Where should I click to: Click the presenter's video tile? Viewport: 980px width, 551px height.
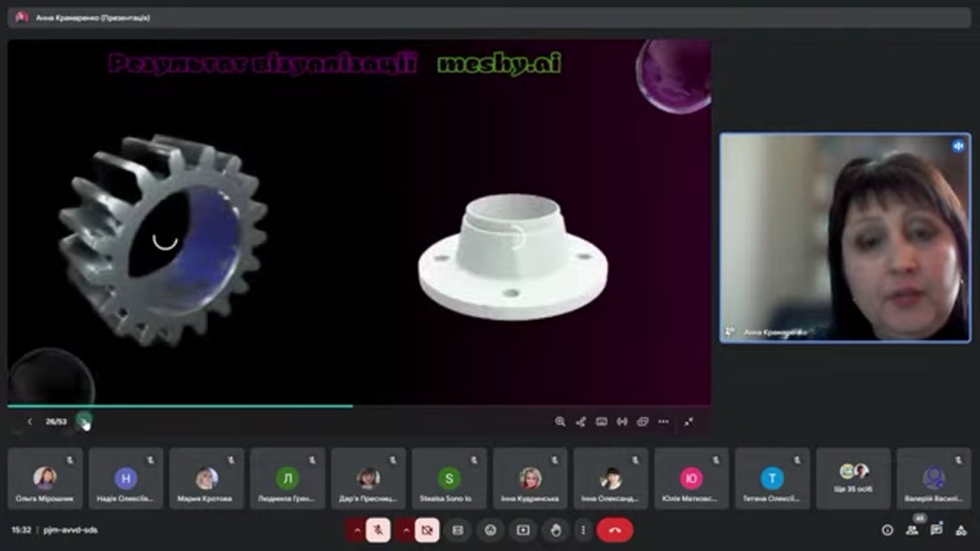click(x=845, y=238)
